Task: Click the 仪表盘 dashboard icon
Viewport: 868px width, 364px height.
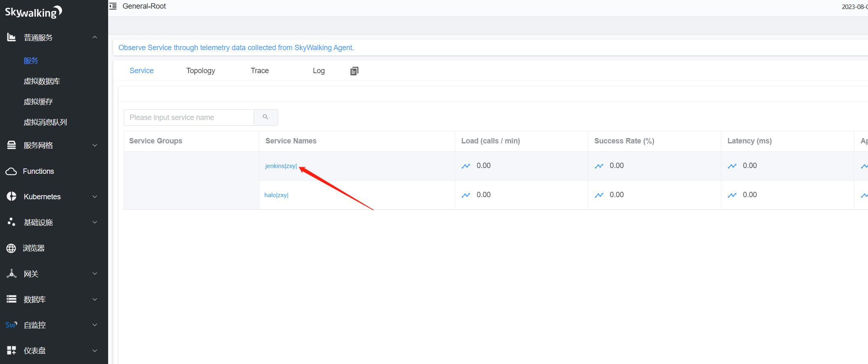Action: pos(12,350)
